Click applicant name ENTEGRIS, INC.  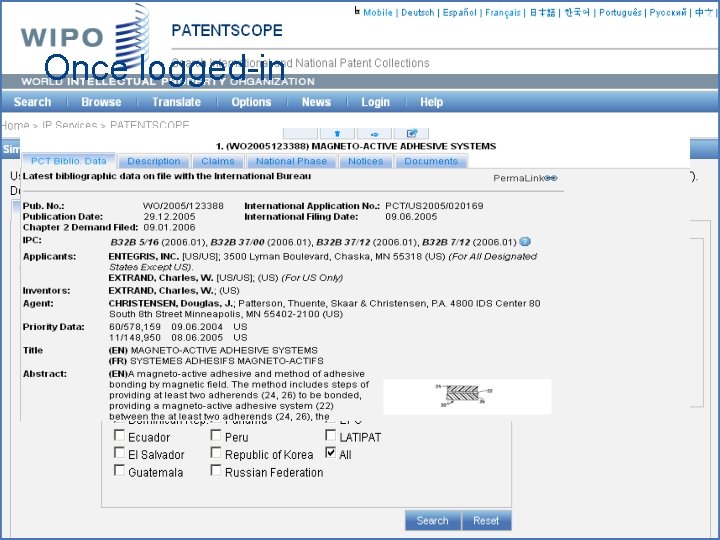point(143,256)
